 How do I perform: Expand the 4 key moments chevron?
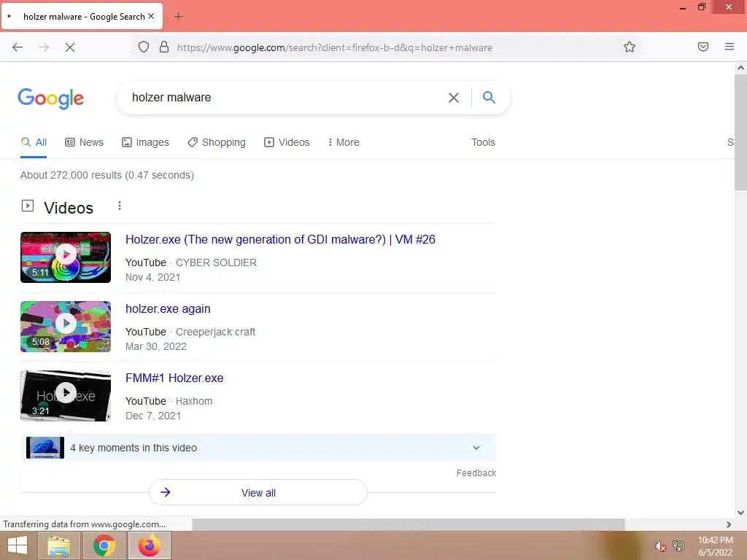pos(476,448)
